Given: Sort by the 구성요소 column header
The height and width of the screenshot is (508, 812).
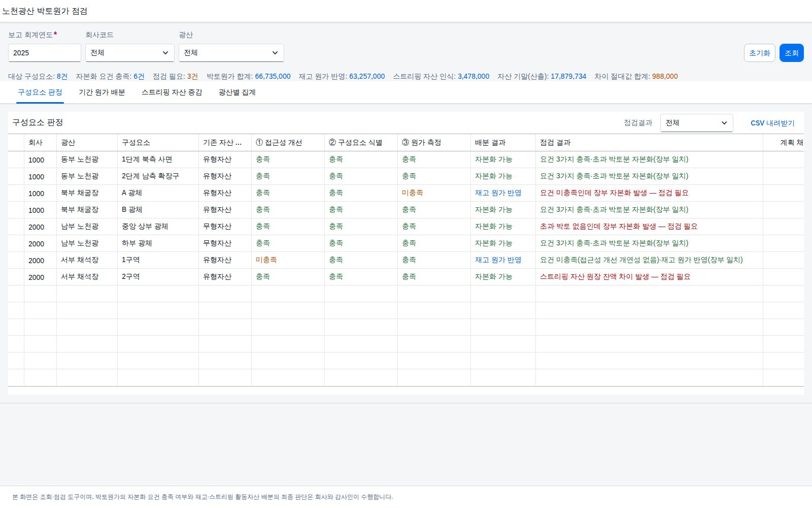Looking at the screenshot, I should point(158,143).
